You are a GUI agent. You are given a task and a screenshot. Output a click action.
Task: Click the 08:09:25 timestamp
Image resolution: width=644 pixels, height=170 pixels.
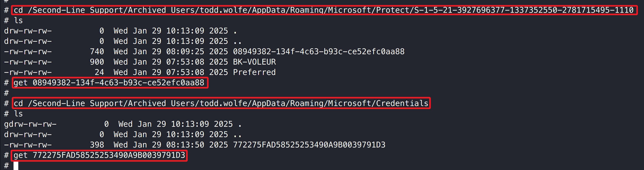[185, 52]
